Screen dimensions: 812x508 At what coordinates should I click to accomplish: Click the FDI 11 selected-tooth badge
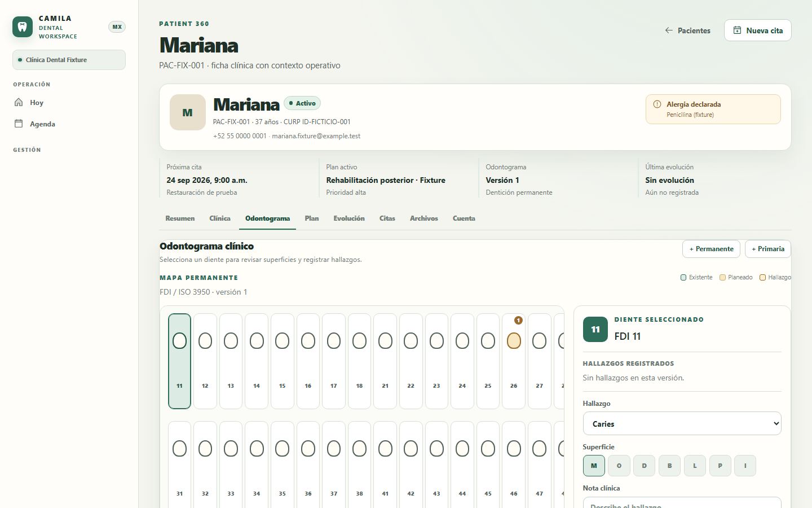[595, 330]
